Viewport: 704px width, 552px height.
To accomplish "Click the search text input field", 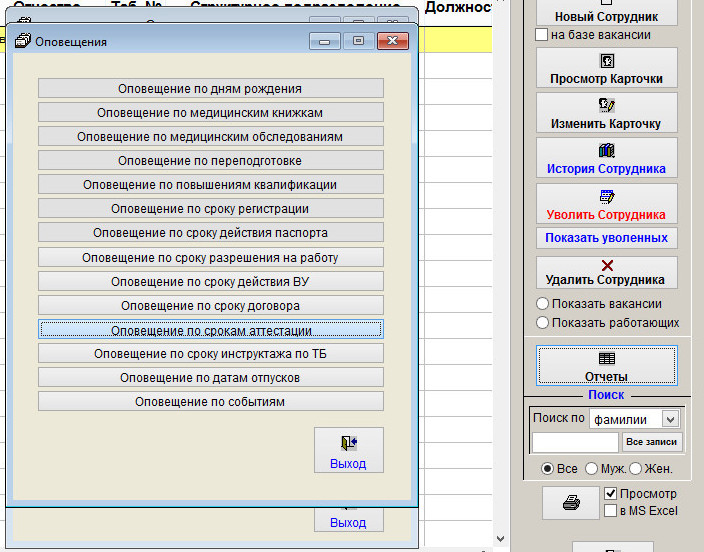I will coord(575,442).
